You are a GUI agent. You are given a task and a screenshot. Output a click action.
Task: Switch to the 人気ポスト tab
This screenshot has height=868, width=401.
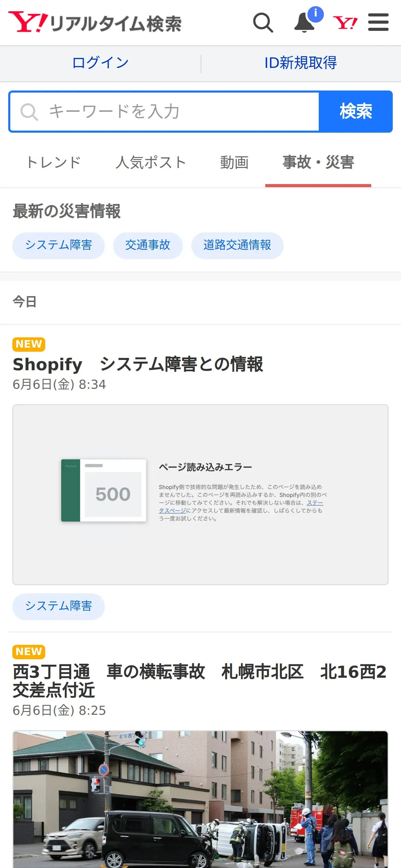(x=151, y=162)
